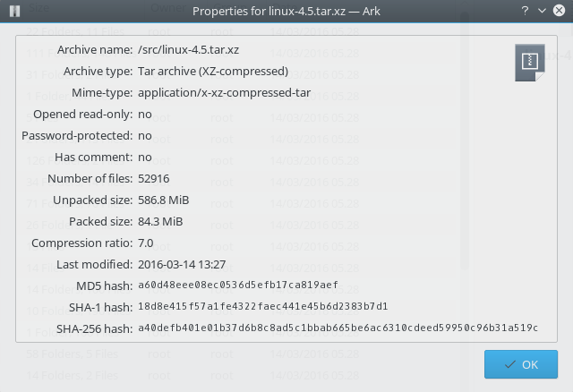Click the Tar archive (XZ-compressed) type value
Viewport: 573px width, 392px height.
click(212, 71)
